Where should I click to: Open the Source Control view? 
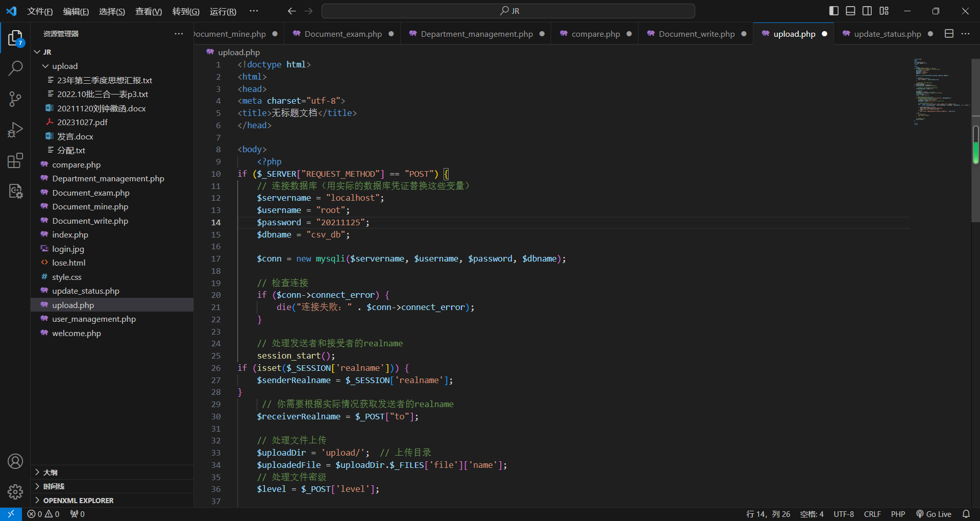15,99
